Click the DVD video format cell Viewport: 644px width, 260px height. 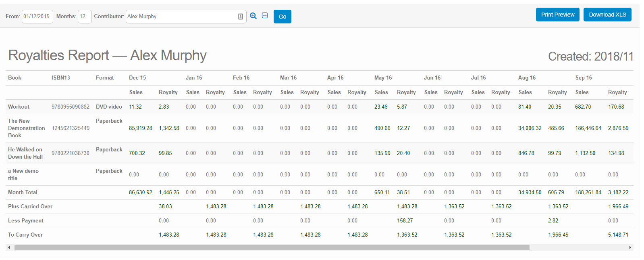[109, 107]
